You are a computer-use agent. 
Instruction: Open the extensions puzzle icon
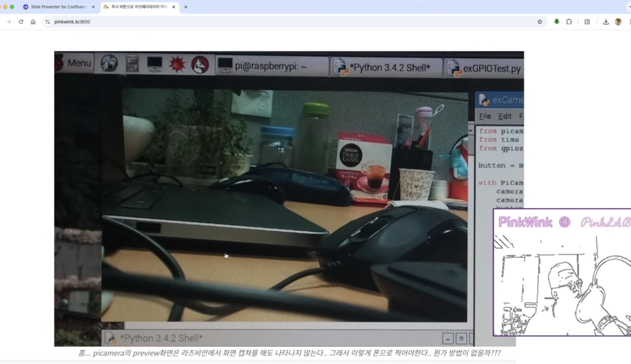569,22
